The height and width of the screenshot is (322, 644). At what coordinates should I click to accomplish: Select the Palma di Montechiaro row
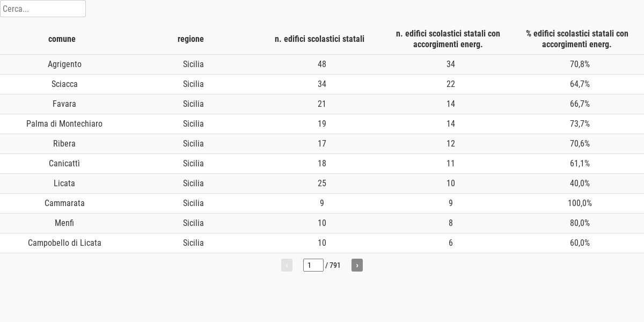[322, 124]
